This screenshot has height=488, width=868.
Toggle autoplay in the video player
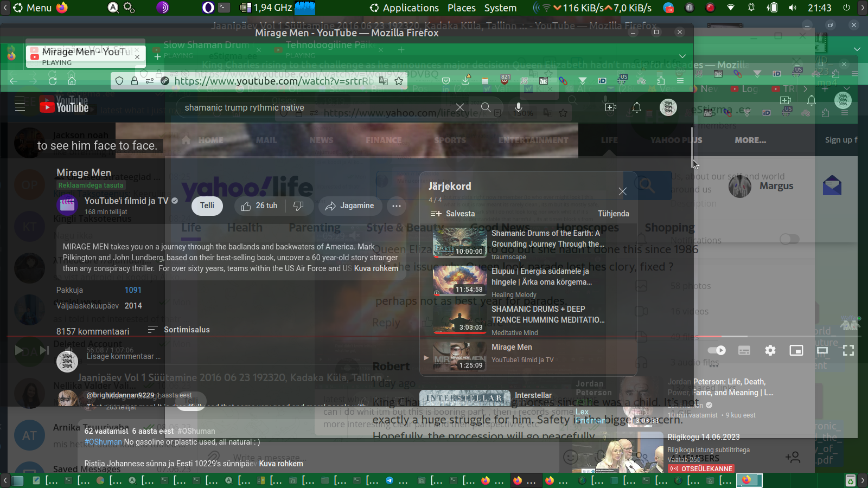point(717,350)
